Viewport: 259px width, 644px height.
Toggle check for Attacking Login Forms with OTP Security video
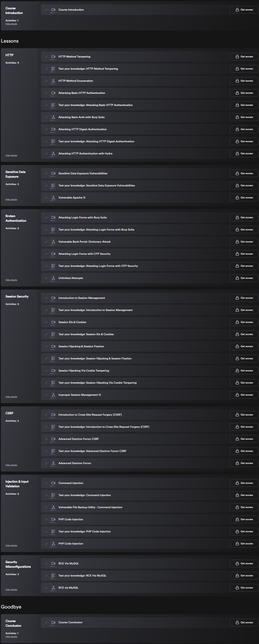point(46,254)
